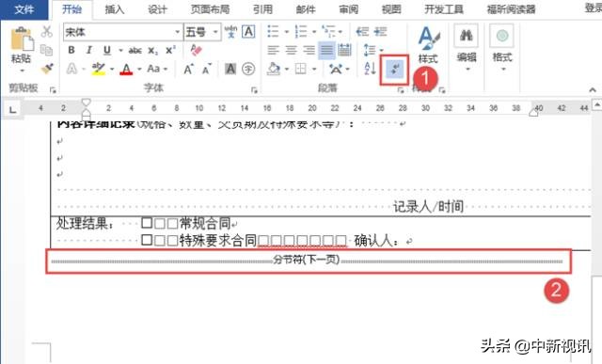Image resolution: width=602 pixels, height=364 pixels.
Task: Click the multilevel list icon
Action: coord(328,31)
